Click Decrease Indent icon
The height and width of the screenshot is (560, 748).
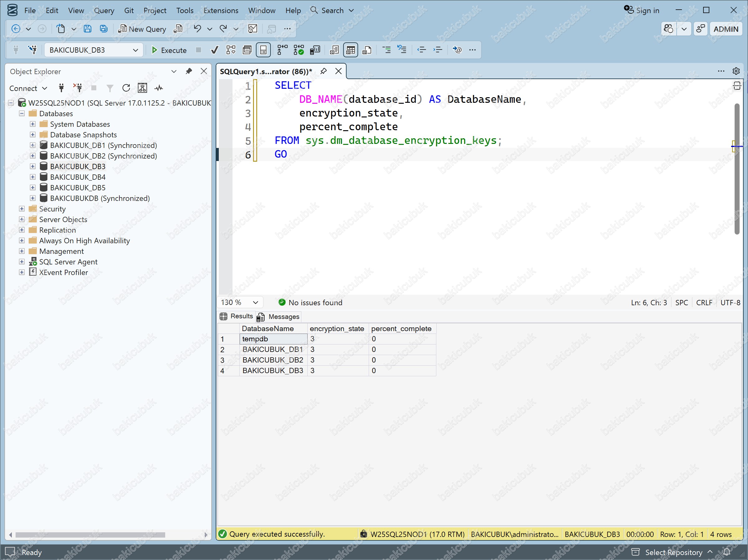421,50
